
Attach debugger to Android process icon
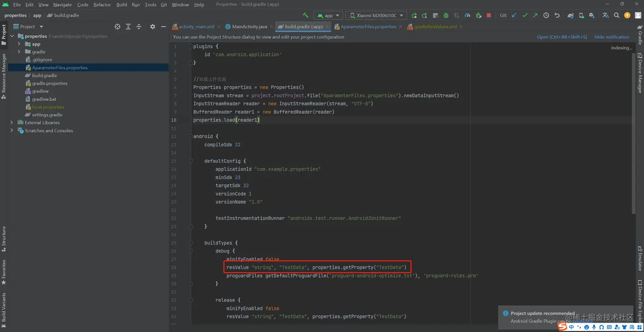click(x=478, y=15)
